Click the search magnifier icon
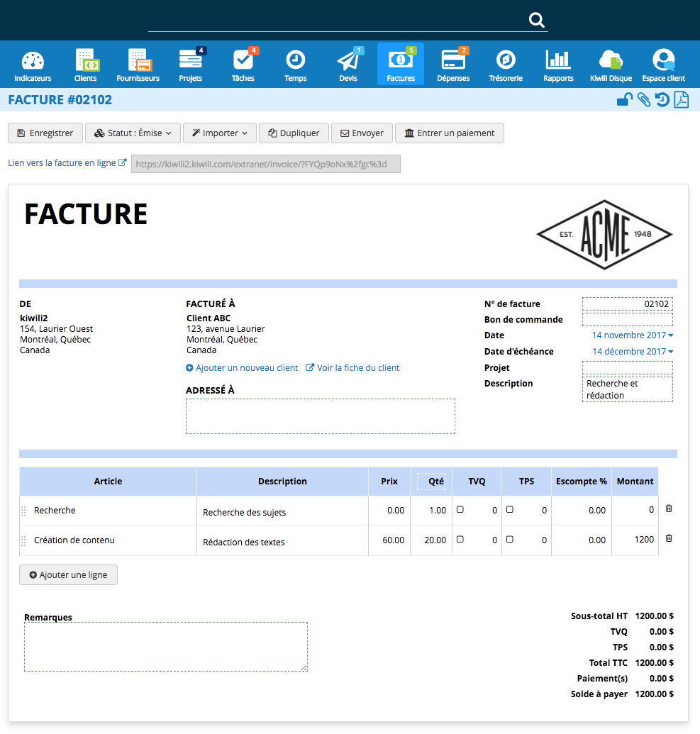700x734 pixels. click(x=536, y=20)
